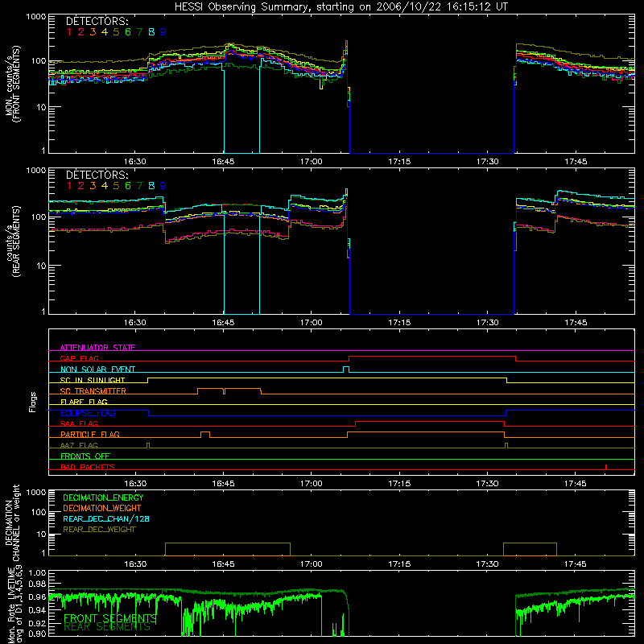Click the ATTENUATOR_STATE flag label
This screenshot has width=644, height=644.
[97, 348]
